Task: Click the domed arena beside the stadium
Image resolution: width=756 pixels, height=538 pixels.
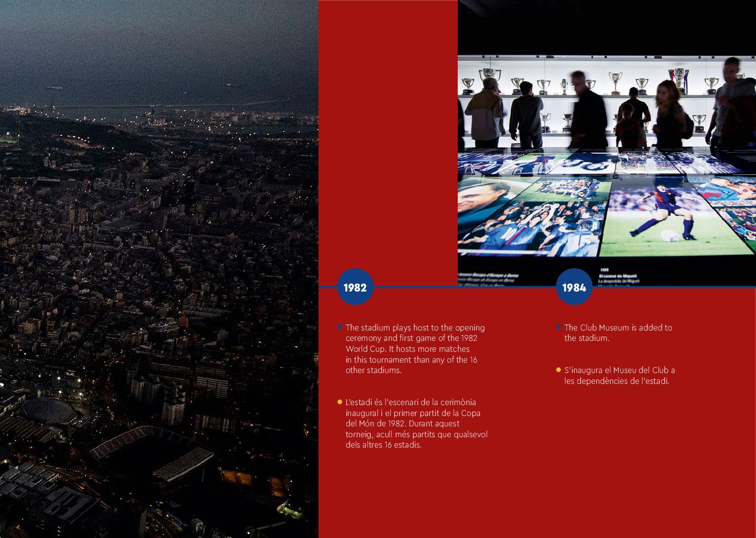Action: click(48, 410)
